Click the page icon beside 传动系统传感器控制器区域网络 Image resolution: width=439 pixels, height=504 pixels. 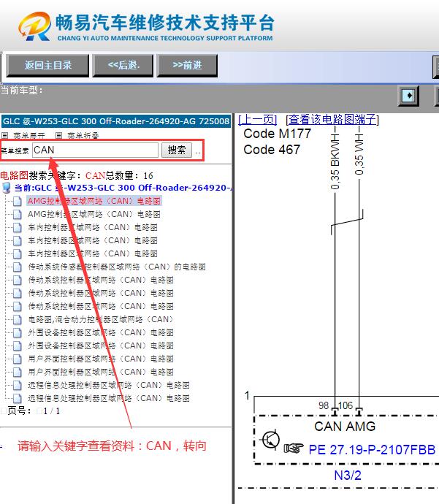(x=17, y=267)
